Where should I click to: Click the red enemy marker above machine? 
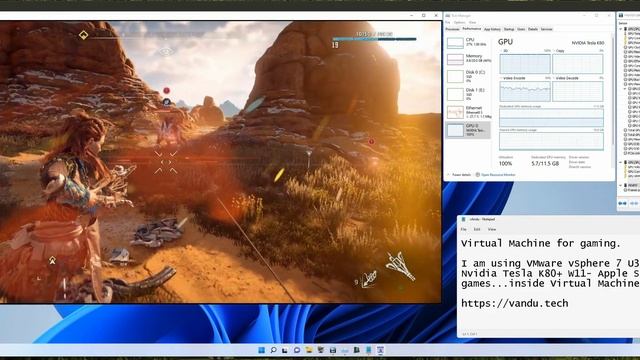(x=166, y=91)
